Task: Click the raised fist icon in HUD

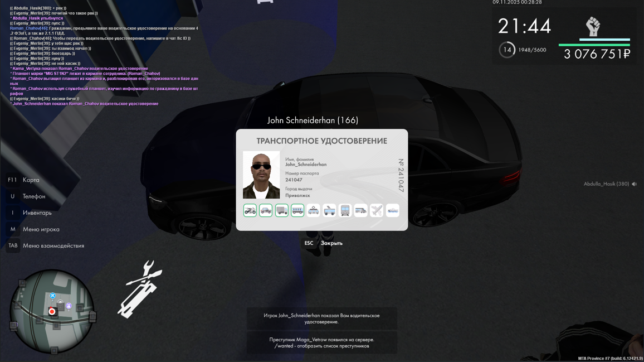Action: click(593, 27)
